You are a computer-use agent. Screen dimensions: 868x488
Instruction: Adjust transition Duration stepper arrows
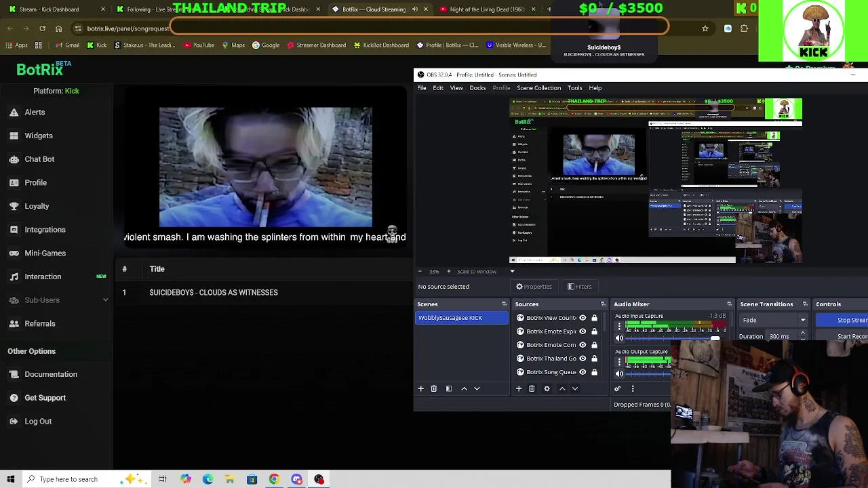pyautogui.click(x=803, y=336)
